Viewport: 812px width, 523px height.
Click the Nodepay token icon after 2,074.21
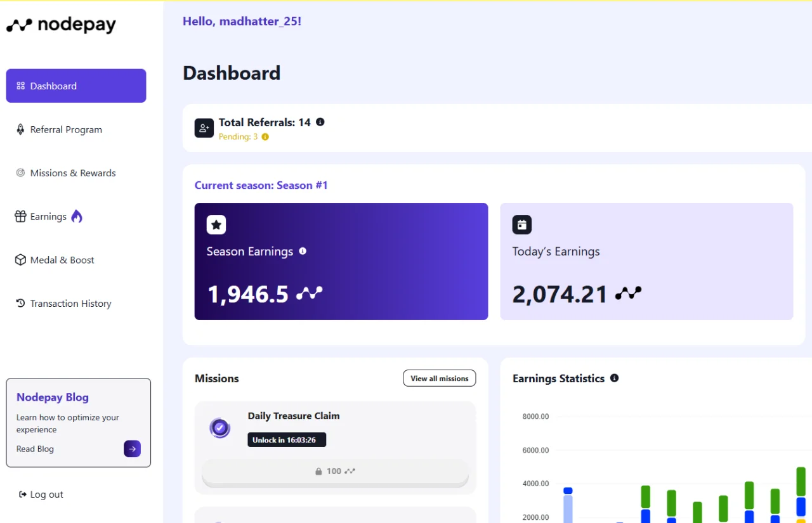pyautogui.click(x=628, y=293)
